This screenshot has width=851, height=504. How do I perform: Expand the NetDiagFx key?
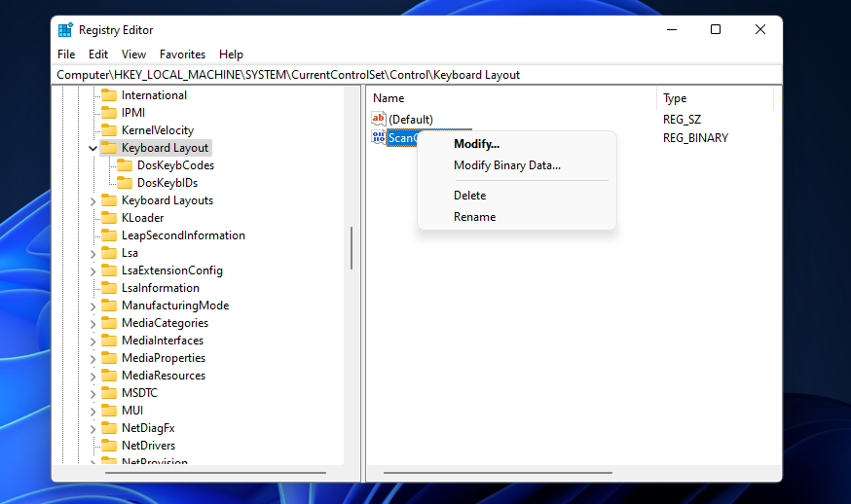[92, 428]
